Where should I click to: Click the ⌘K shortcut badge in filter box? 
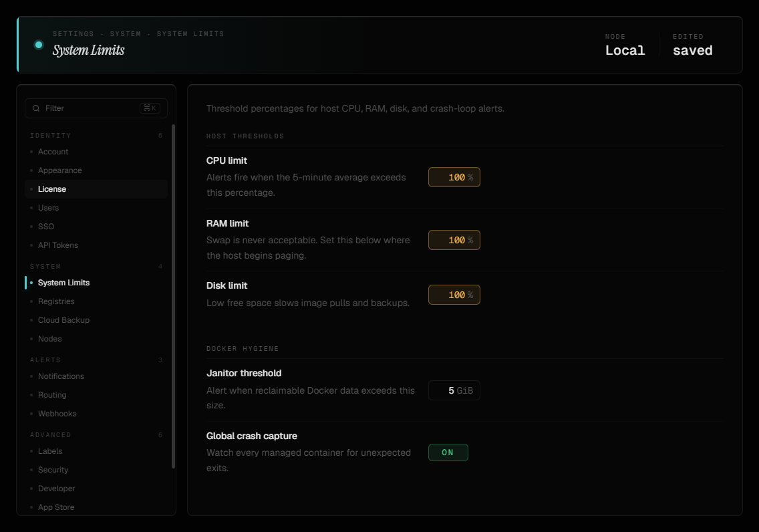coord(150,108)
